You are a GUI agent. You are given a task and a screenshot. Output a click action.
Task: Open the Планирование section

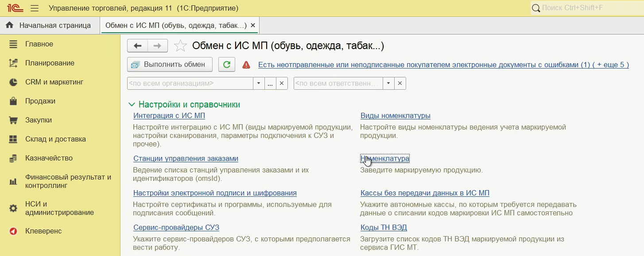[x=50, y=63]
